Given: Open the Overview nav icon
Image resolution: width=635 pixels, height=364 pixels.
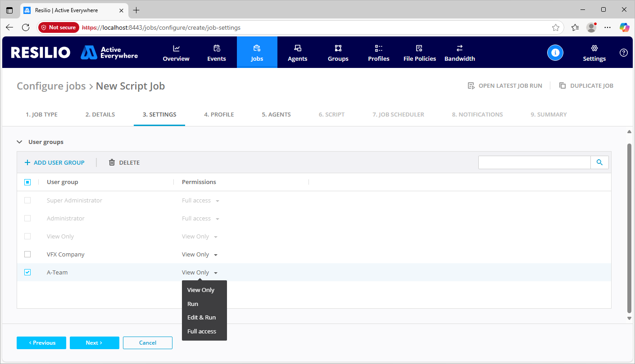Looking at the screenshot, I should [176, 49].
